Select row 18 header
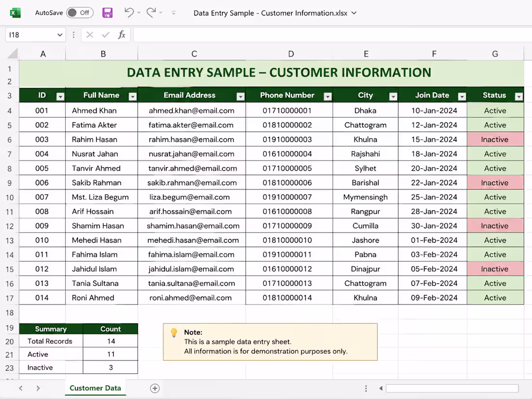The height and width of the screenshot is (399, 532). tap(10, 312)
